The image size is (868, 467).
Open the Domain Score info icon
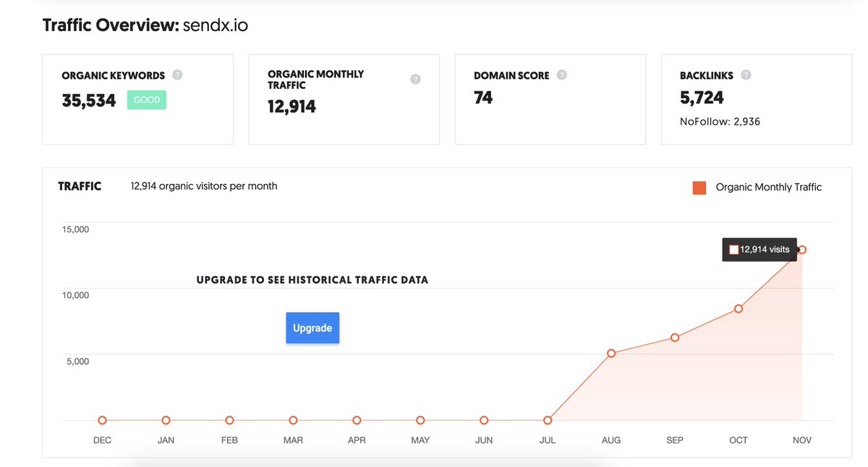coord(563,75)
